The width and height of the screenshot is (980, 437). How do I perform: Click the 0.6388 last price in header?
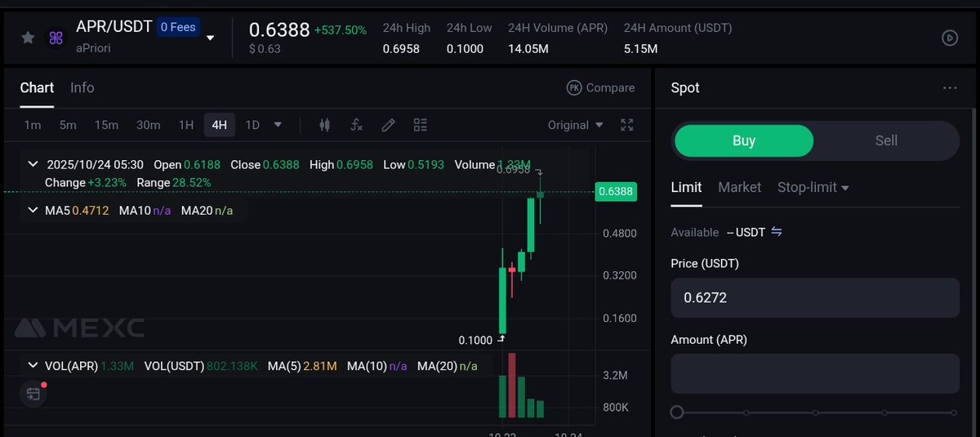click(x=279, y=29)
